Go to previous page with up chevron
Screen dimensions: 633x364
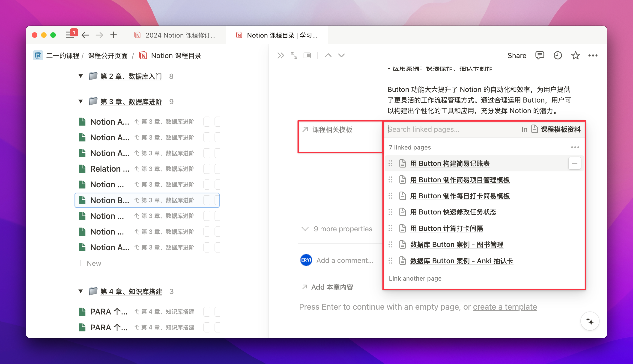[328, 55]
